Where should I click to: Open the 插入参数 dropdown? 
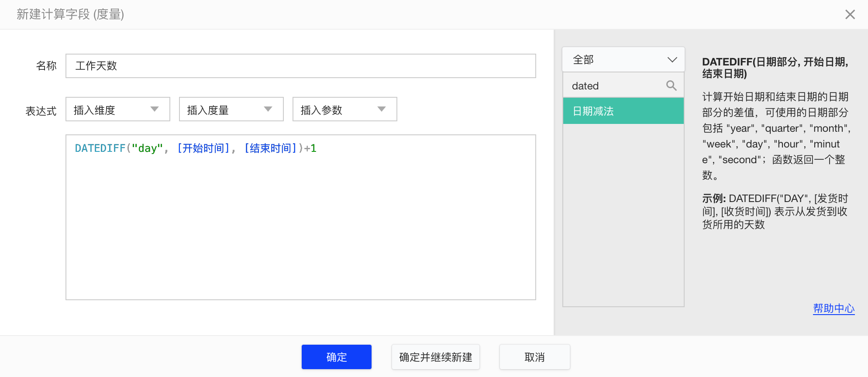(x=345, y=109)
